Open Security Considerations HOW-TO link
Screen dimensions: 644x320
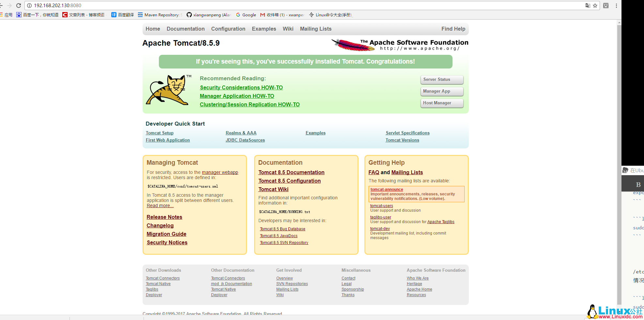(x=241, y=88)
